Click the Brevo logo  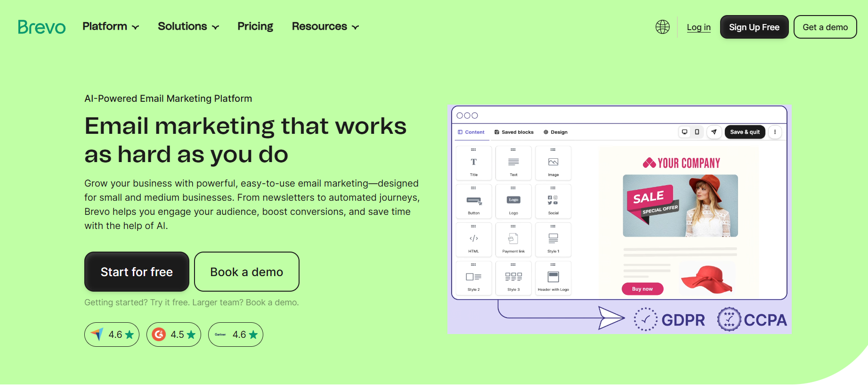[41, 27]
